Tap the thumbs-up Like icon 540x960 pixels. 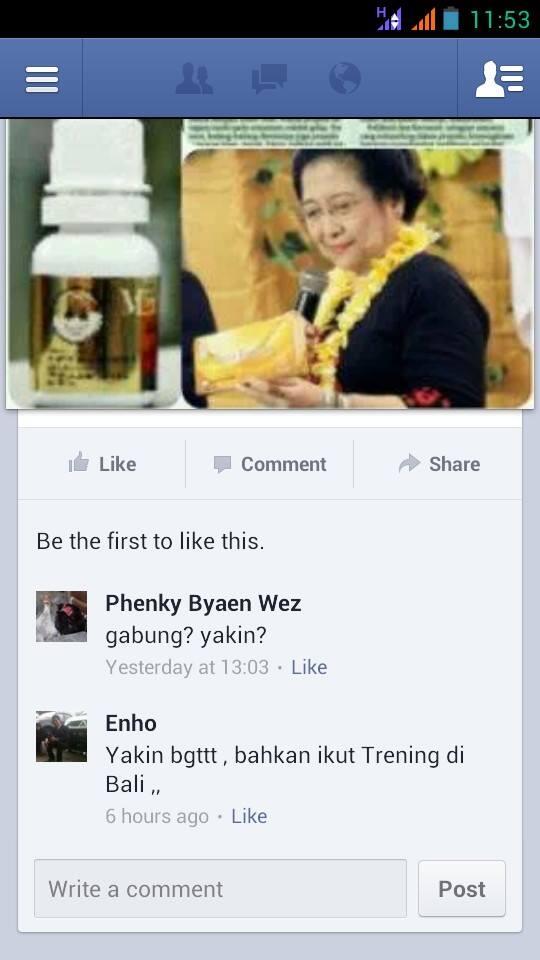coord(79,463)
